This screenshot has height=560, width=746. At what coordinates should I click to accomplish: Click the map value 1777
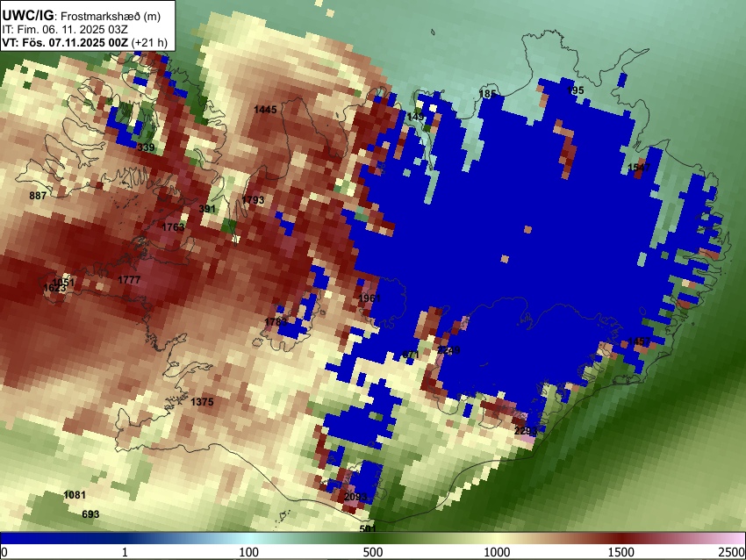coord(129,280)
